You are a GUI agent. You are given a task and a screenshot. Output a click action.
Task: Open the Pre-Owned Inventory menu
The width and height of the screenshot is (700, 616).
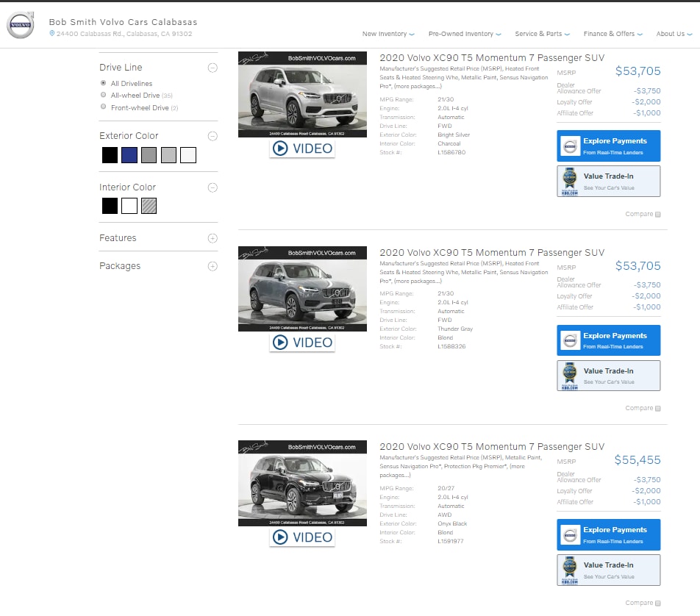pos(465,34)
